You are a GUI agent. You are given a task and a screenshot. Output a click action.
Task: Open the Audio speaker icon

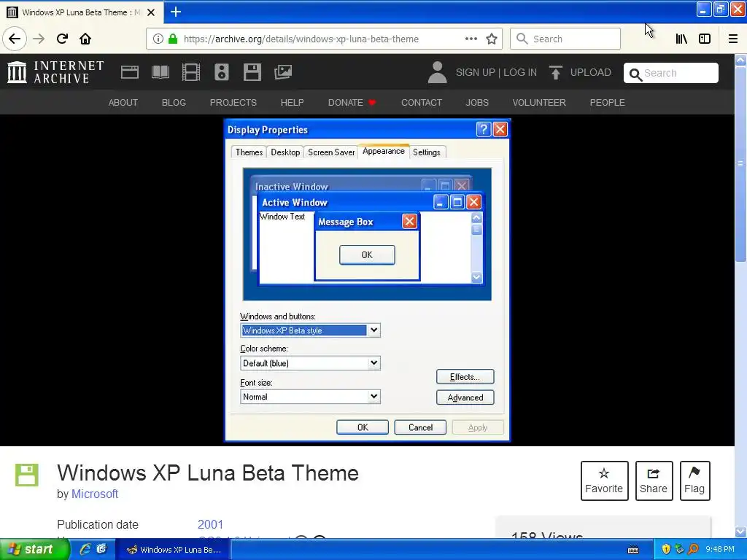coord(222,72)
